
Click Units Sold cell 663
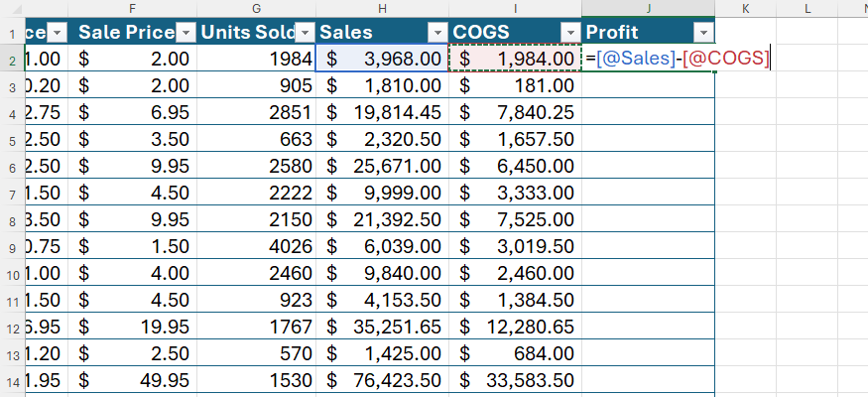click(x=256, y=139)
